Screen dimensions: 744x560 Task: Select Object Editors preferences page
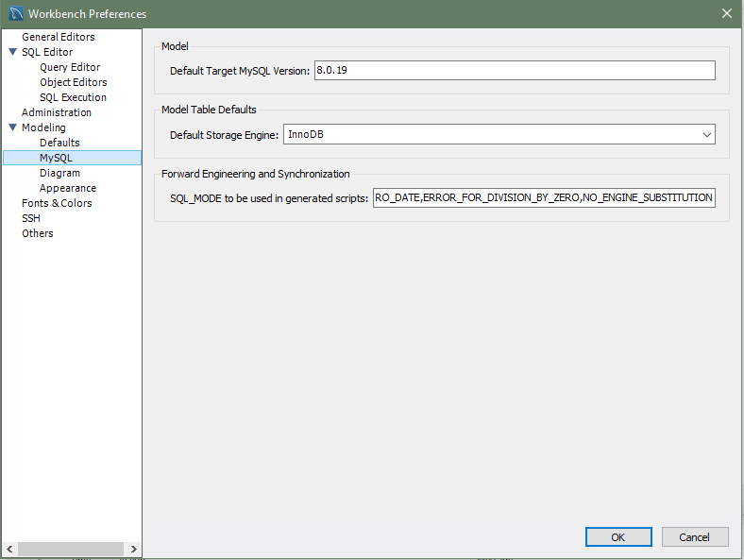[73, 82]
